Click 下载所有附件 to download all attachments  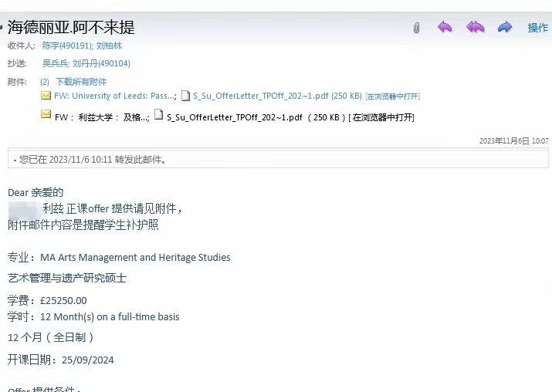click(81, 81)
